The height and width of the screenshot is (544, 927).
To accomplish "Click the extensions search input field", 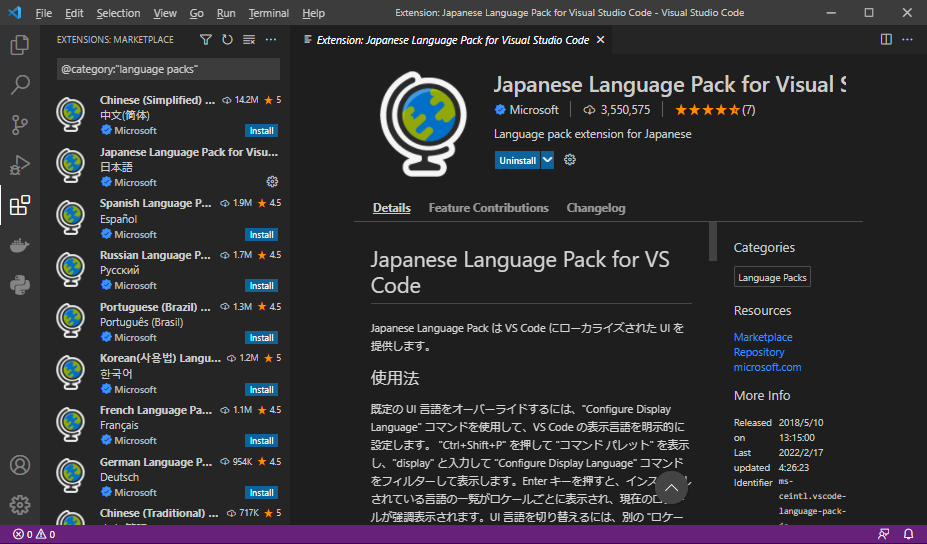I will (168, 69).
